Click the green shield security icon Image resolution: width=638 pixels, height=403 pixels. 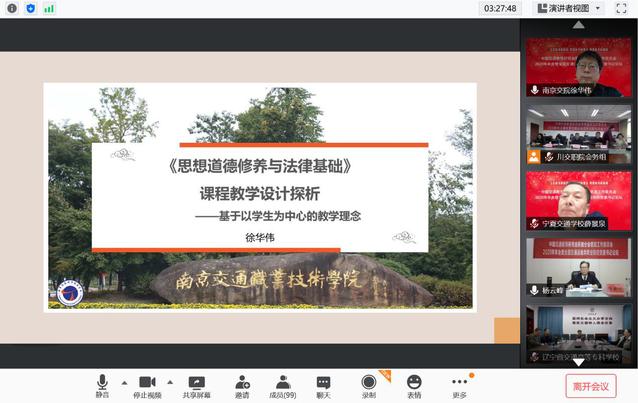pos(30,8)
